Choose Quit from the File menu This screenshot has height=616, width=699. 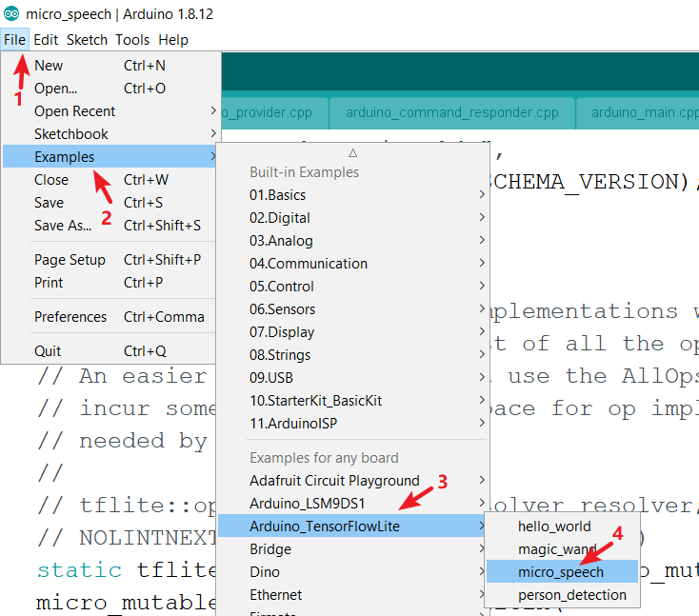point(110,350)
